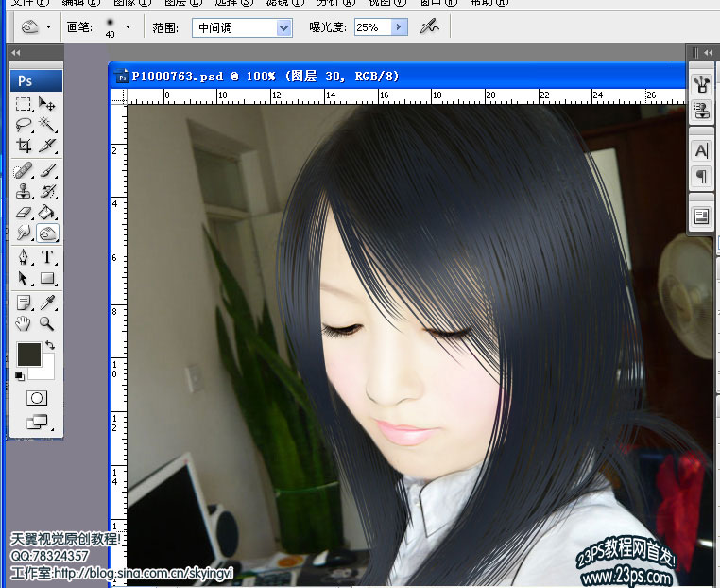Screen dimensions: 720x588
Task: Open the top right dock panel icon
Action: (x=701, y=84)
